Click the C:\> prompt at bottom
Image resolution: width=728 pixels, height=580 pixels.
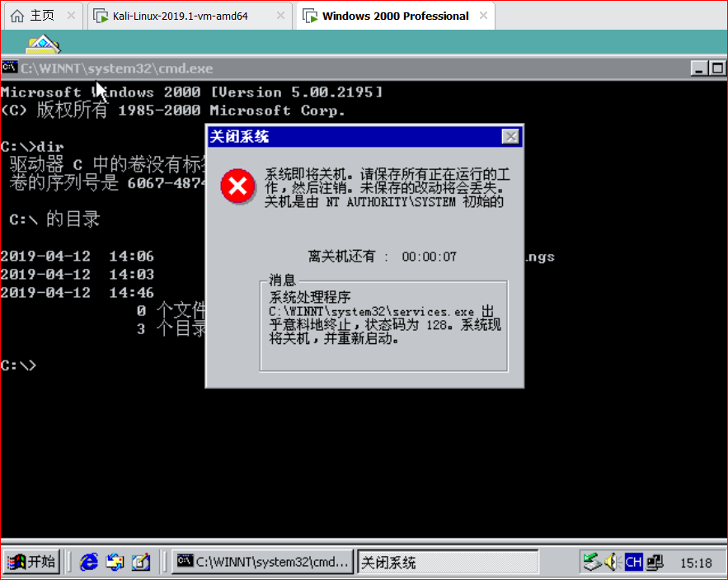18,365
